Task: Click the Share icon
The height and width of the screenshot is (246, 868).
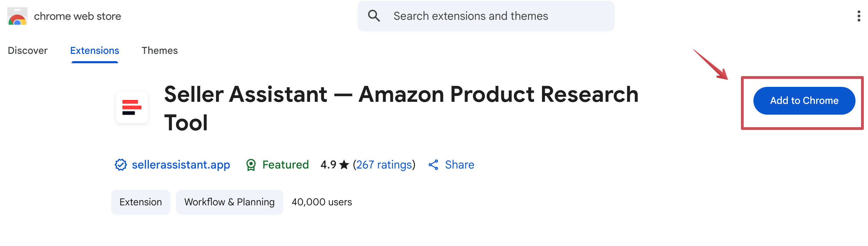Action: click(433, 165)
